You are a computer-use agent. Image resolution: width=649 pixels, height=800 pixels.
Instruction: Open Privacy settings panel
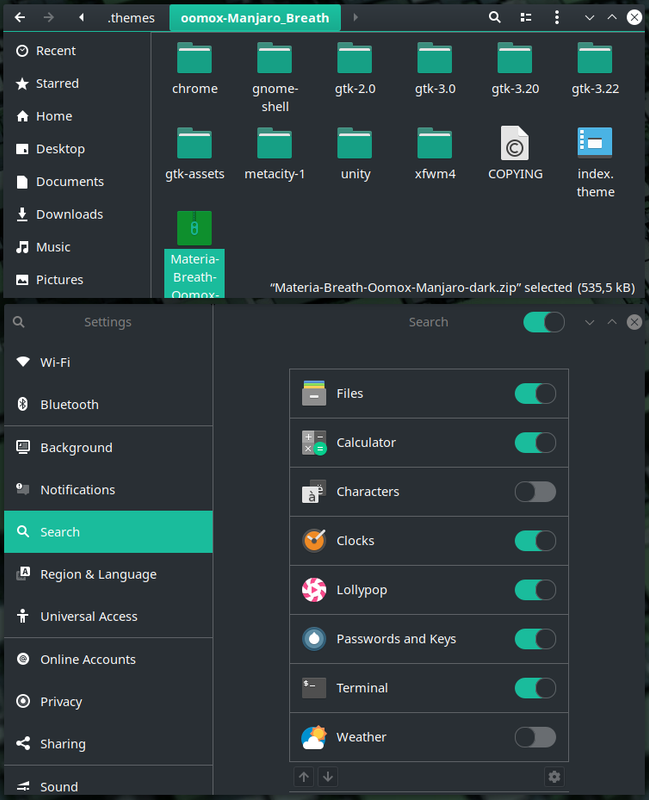[x=108, y=702]
